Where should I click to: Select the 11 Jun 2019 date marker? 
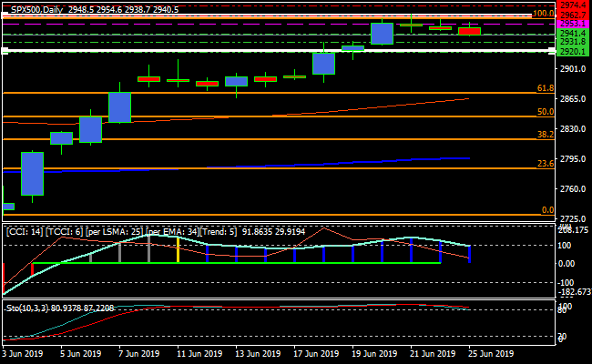tap(199, 354)
